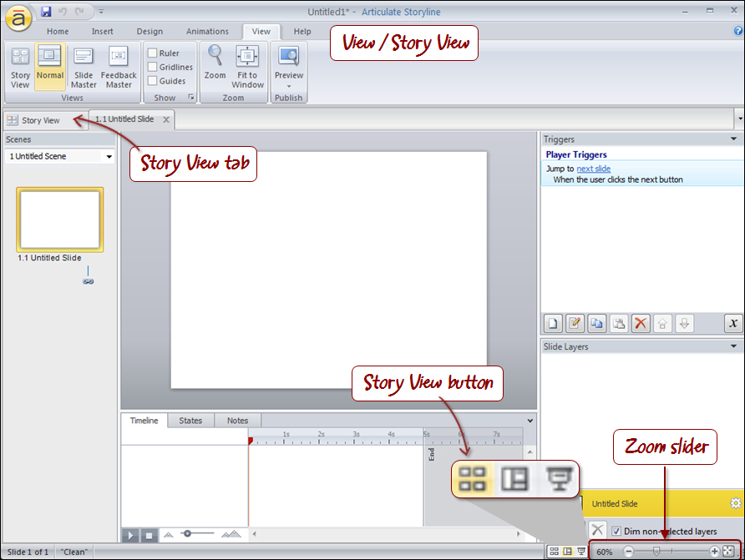
Task: Open the Zoom magnifier tool
Action: coord(215,63)
